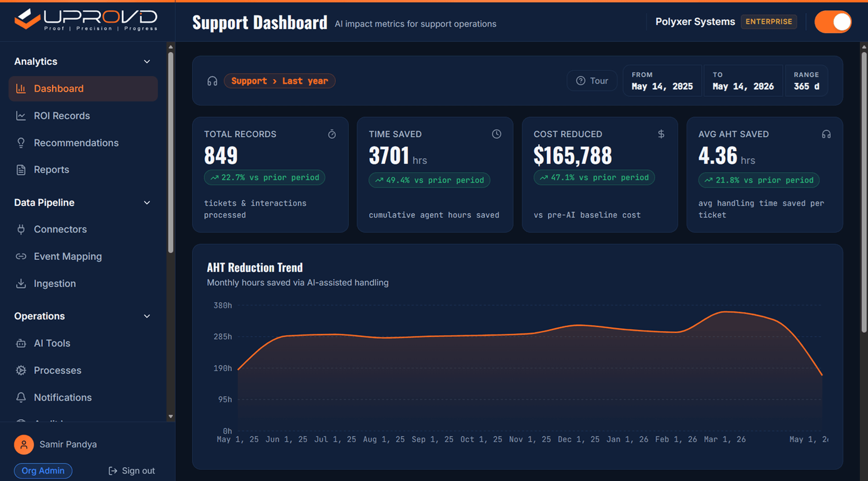This screenshot has height=481, width=868.
Task: Click the $165,788 cost reduced value
Action: (573, 156)
